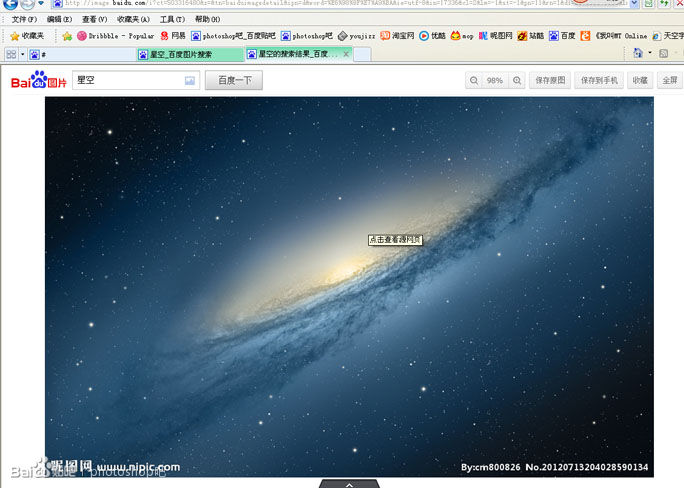Screen dimensions: 684x488
Task: Expand the bottom panel up-arrow handle
Action: pyautogui.click(x=349, y=483)
